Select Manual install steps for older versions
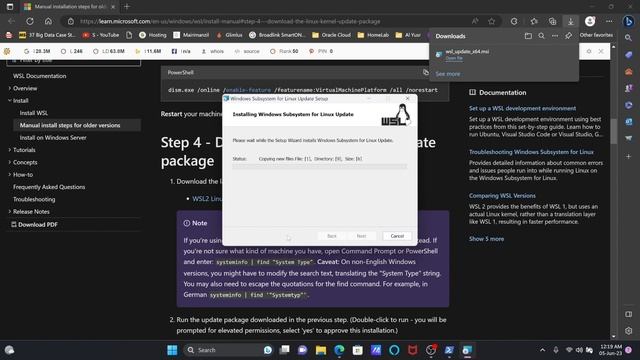 pos(70,125)
